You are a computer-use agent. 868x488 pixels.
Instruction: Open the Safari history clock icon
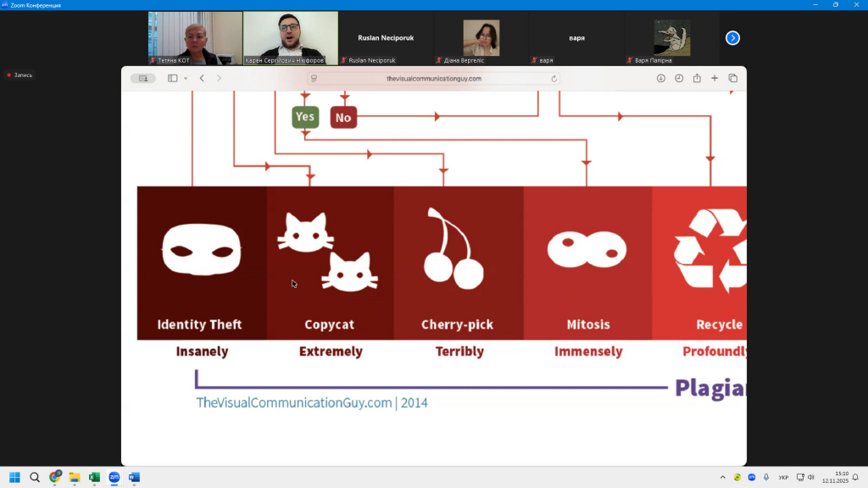click(x=679, y=78)
